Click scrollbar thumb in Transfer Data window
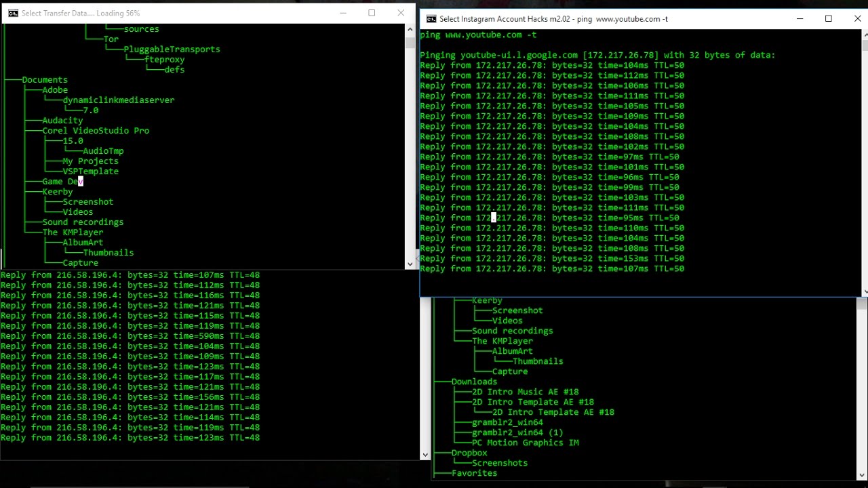The width and height of the screenshot is (868, 488). point(410,43)
